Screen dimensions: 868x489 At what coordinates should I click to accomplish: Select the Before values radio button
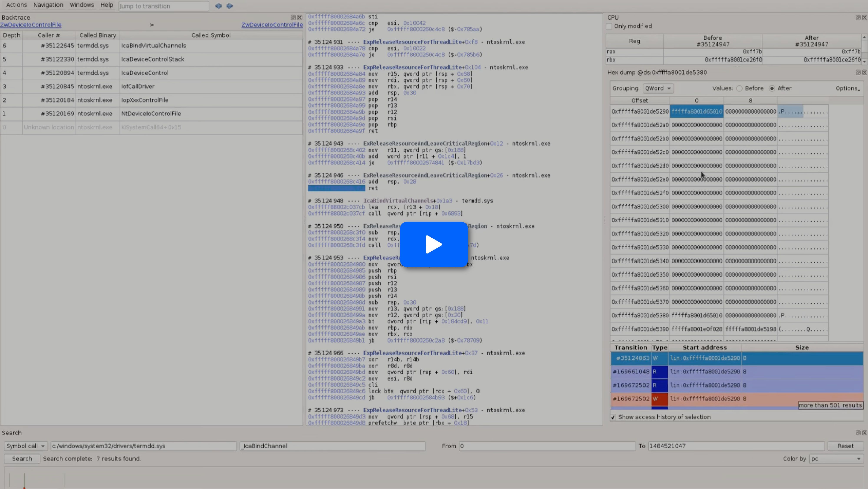click(x=739, y=88)
